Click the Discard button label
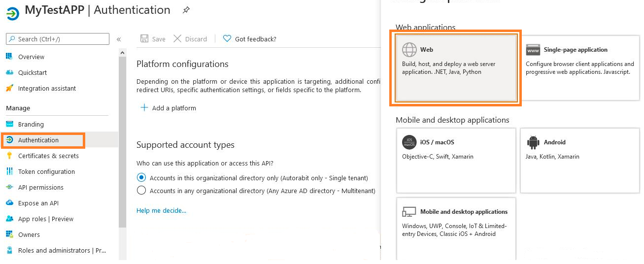Screen dimensions: 644x264 (196, 39)
